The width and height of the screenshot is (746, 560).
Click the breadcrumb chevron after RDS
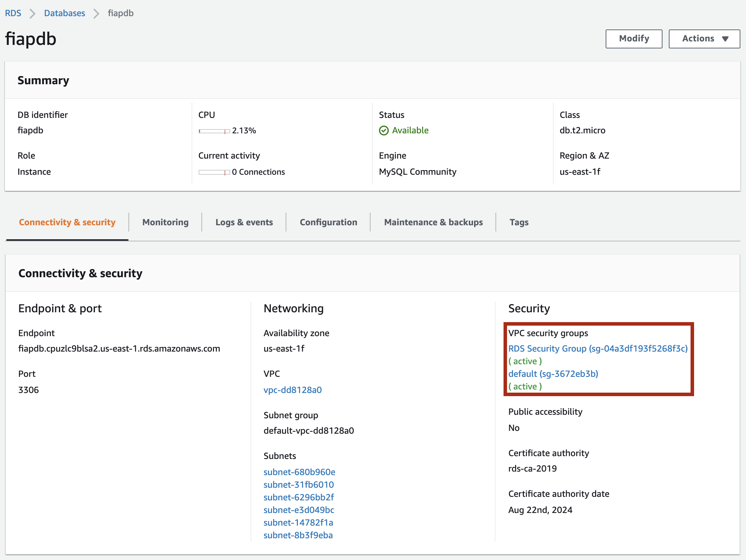pyautogui.click(x=32, y=14)
